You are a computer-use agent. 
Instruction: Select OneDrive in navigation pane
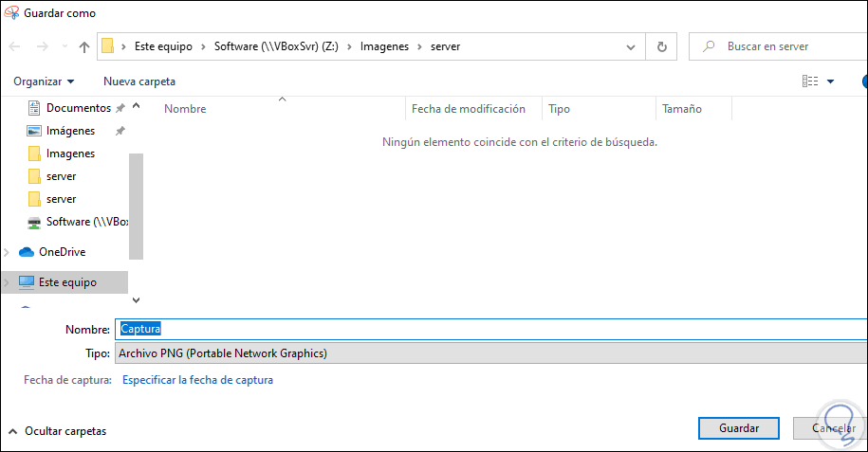point(62,252)
